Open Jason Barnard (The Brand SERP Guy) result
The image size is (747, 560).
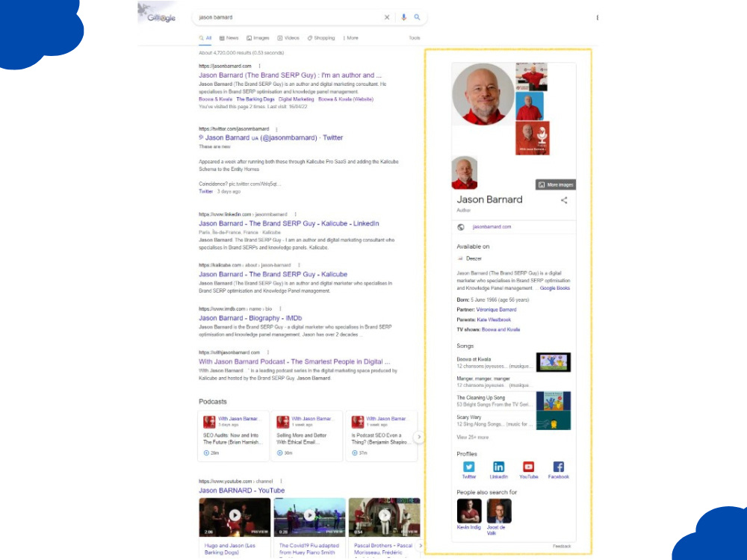coord(290,75)
